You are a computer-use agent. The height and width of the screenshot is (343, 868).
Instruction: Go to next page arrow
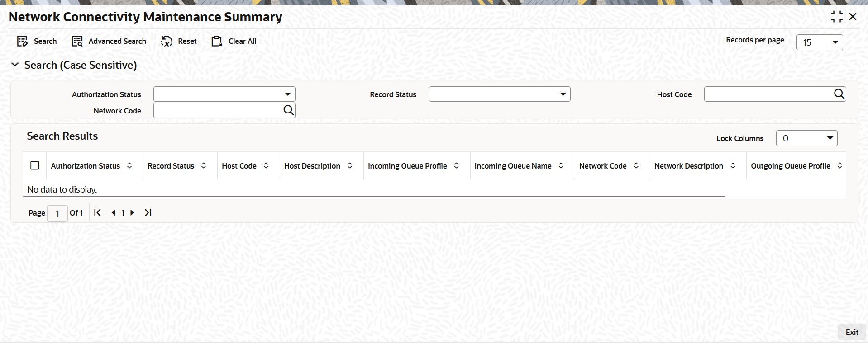132,212
